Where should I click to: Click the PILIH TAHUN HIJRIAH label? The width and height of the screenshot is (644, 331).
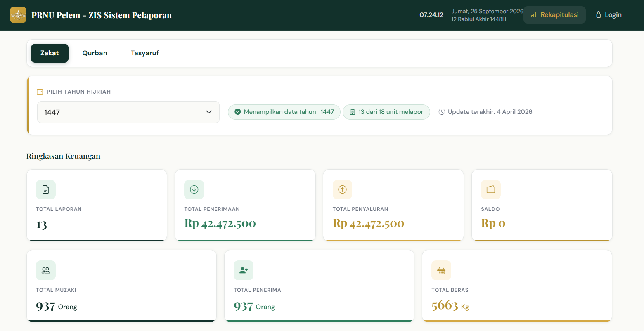click(x=78, y=92)
